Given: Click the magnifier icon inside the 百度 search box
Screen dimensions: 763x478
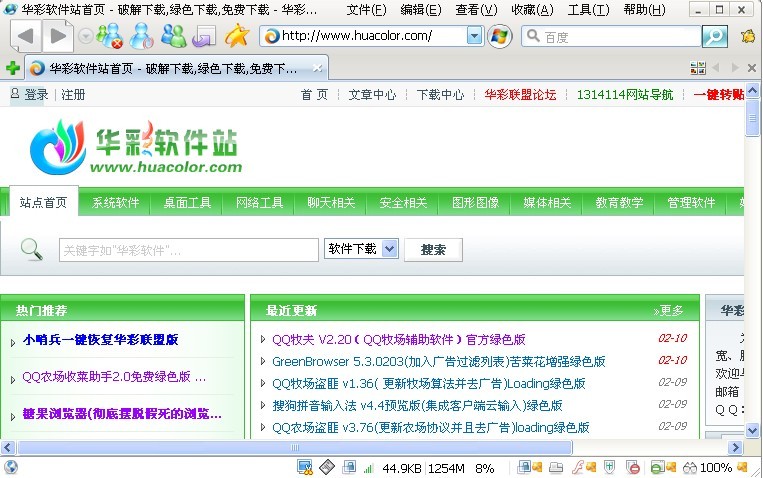Looking at the screenshot, I should pyautogui.click(x=533, y=36).
